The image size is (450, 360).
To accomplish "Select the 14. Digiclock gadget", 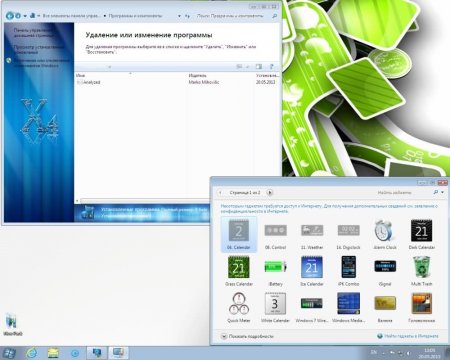I will (x=348, y=234).
